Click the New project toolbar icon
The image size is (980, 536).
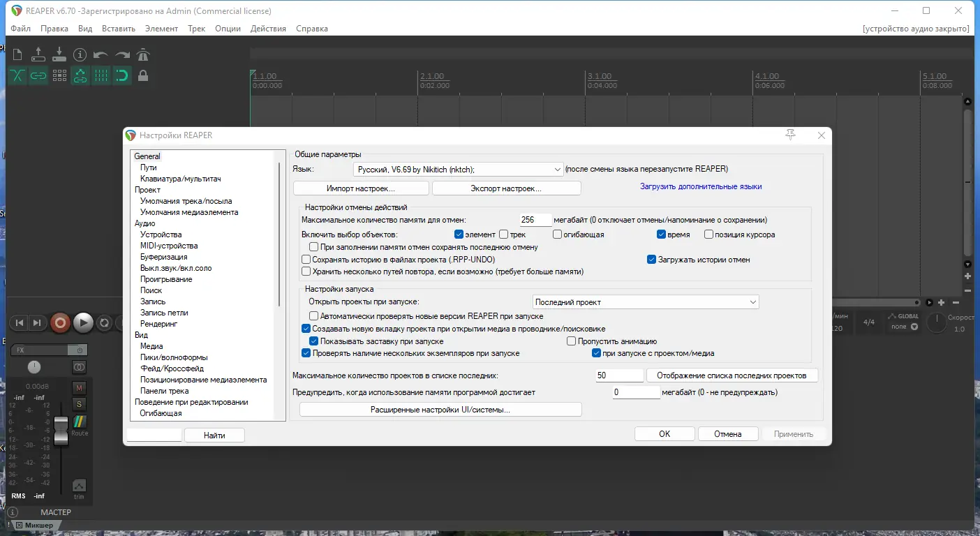(x=17, y=54)
